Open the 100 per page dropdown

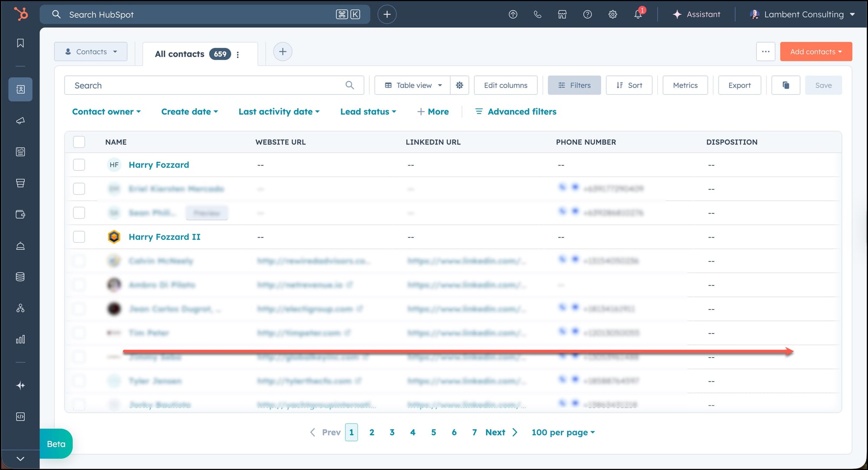(563, 432)
